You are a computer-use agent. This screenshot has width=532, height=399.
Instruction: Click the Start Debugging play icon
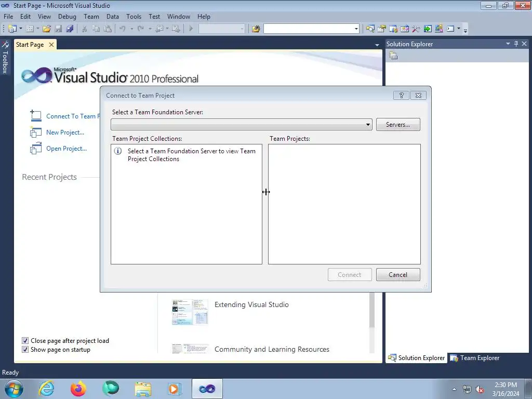[191, 29]
